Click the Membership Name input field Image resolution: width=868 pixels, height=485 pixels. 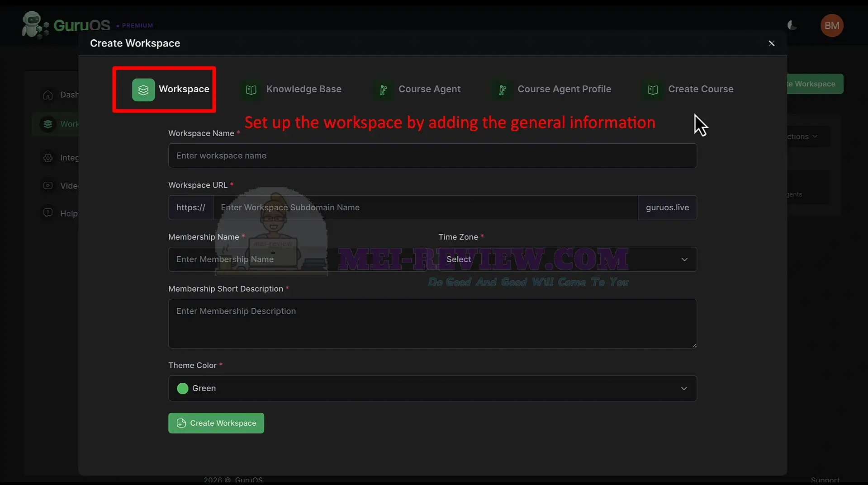pyautogui.click(x=298, y=259)
